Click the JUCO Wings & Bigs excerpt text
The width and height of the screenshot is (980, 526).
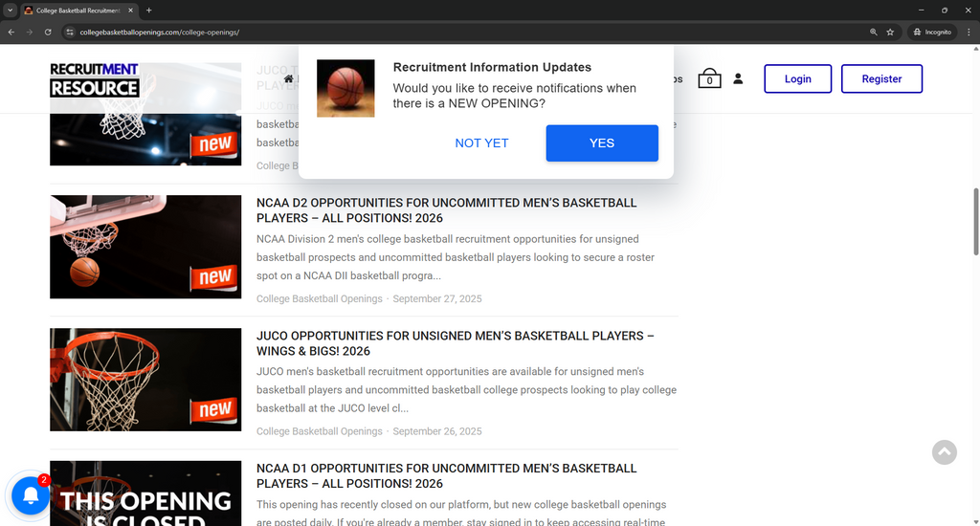(466, 390)
